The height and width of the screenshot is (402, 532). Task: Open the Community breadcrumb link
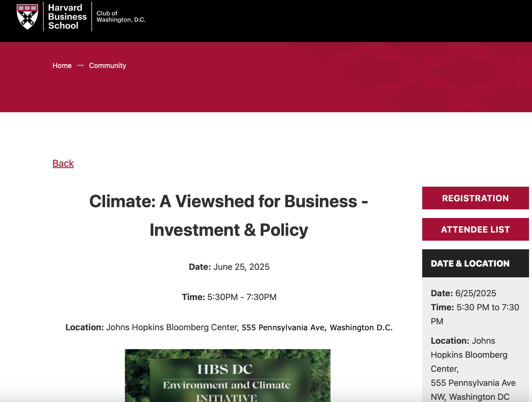[107, 66]
